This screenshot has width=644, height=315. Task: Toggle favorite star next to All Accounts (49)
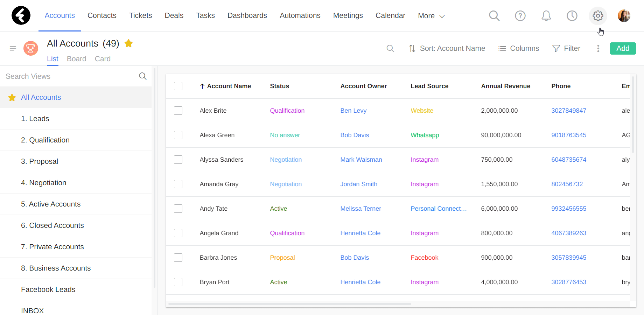[x=128, y=43]
